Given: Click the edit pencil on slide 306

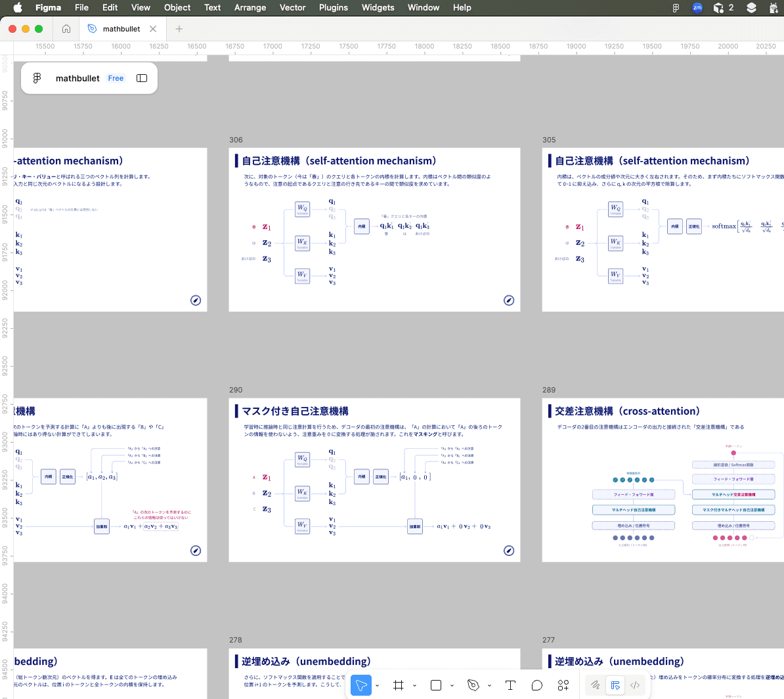Looking at the screenshot, I should tap(509, 300).
